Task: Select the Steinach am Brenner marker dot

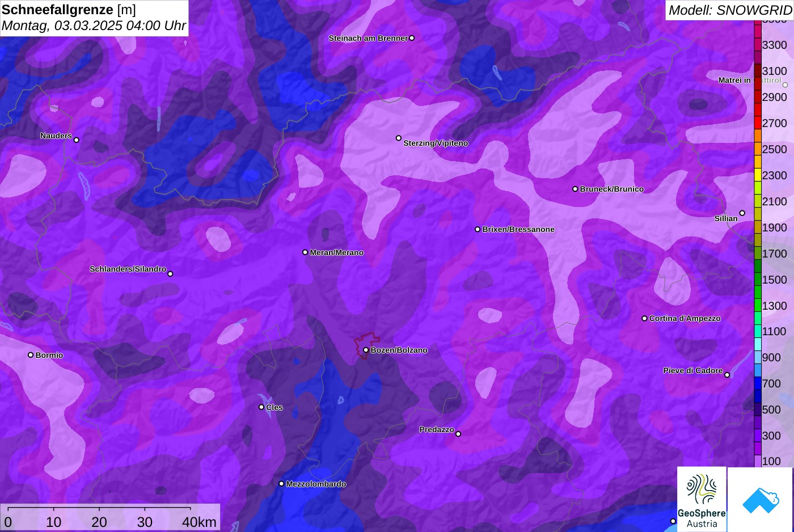Action: tap(412, 38)
